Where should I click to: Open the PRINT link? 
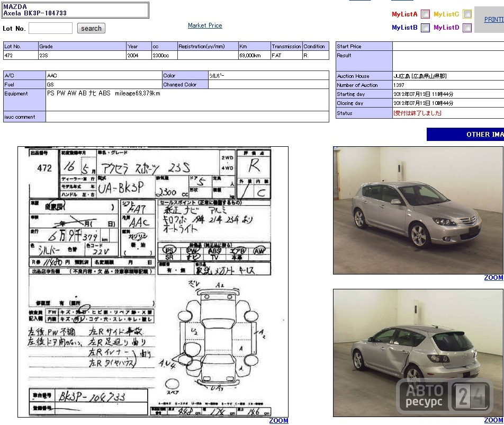tap(494, 20)
